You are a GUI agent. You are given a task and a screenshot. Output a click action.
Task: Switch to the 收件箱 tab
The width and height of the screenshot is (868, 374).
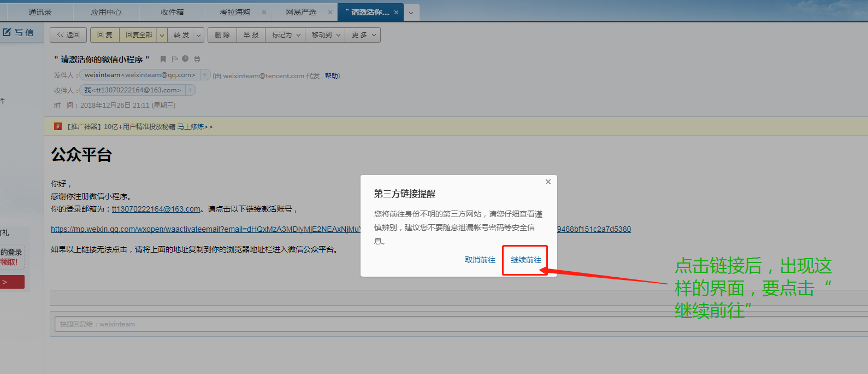[x=172, y=12]
